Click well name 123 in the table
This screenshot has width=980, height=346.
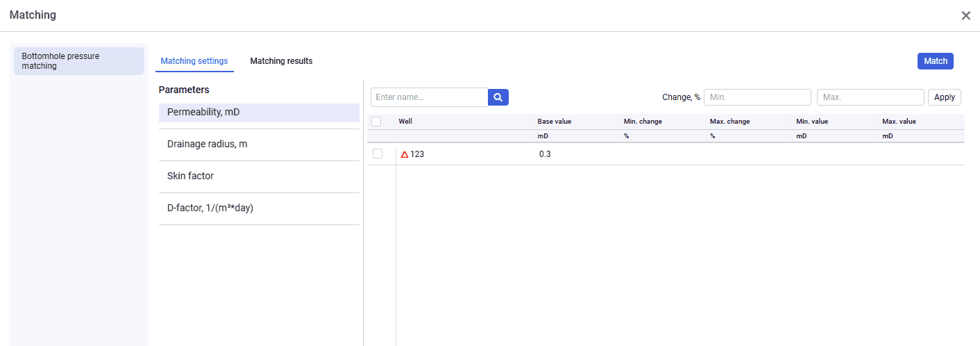coord(417,154)
